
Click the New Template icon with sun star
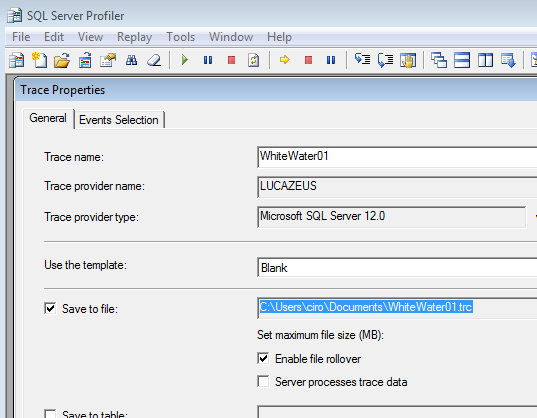[x=39, y=60]
